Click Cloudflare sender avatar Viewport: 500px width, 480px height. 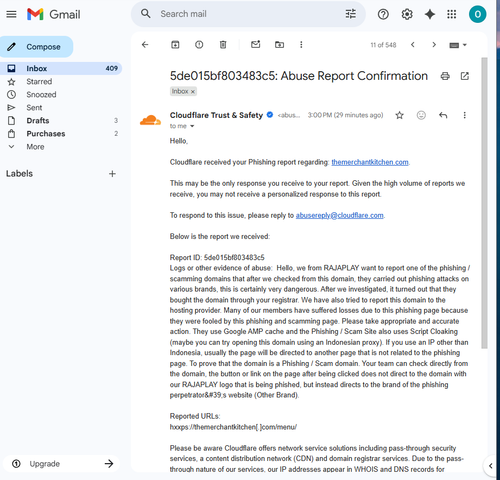[x=150, y=120]
